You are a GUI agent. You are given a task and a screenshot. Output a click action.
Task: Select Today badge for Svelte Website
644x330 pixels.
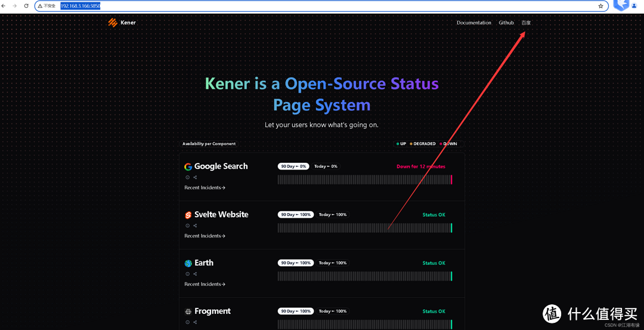333,214
